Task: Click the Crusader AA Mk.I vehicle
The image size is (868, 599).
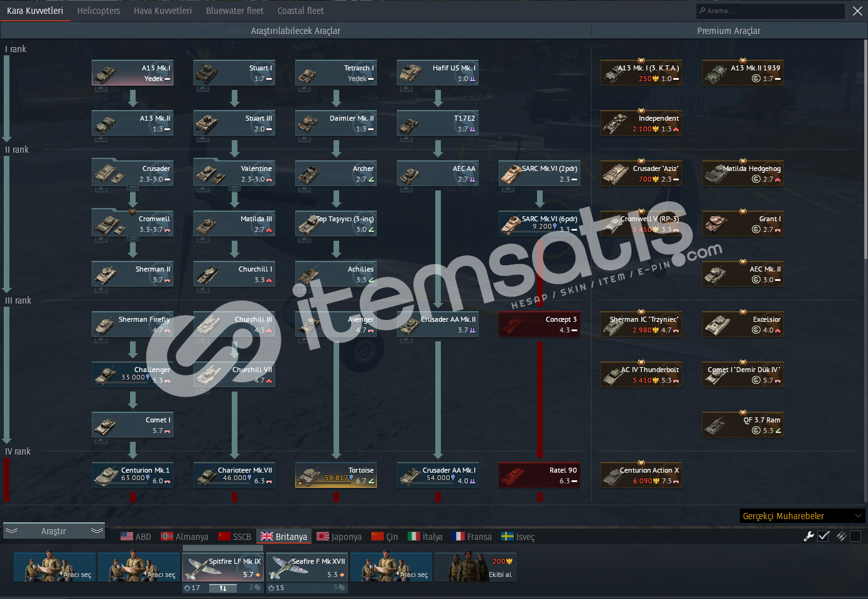Action: pyautogui.click(x=438, y=475)
